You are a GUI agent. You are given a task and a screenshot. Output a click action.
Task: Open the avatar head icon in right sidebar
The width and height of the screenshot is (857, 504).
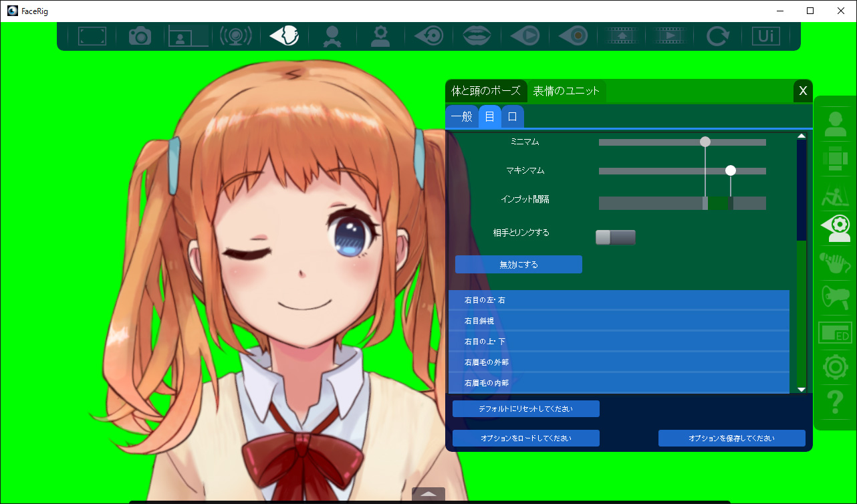pos(835,124)
